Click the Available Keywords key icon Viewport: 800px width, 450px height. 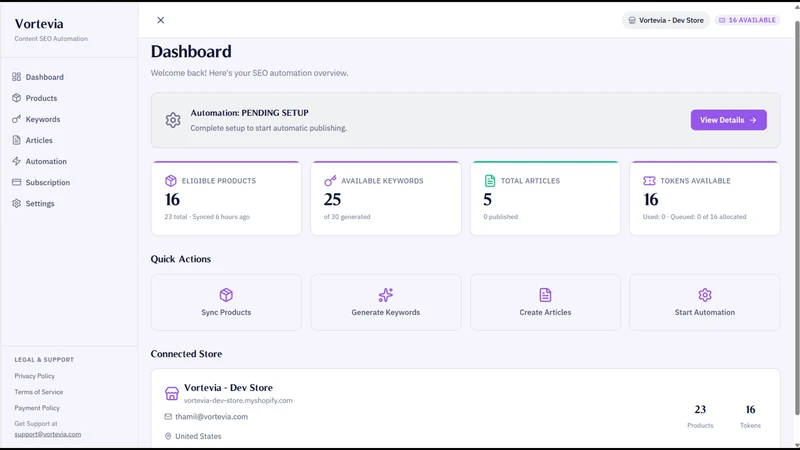tap(330, 181)
